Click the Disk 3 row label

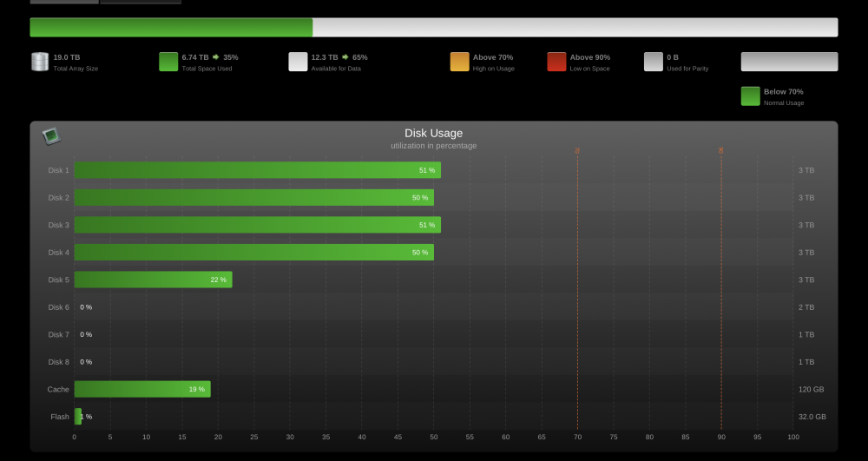click(x=59, y=225)
